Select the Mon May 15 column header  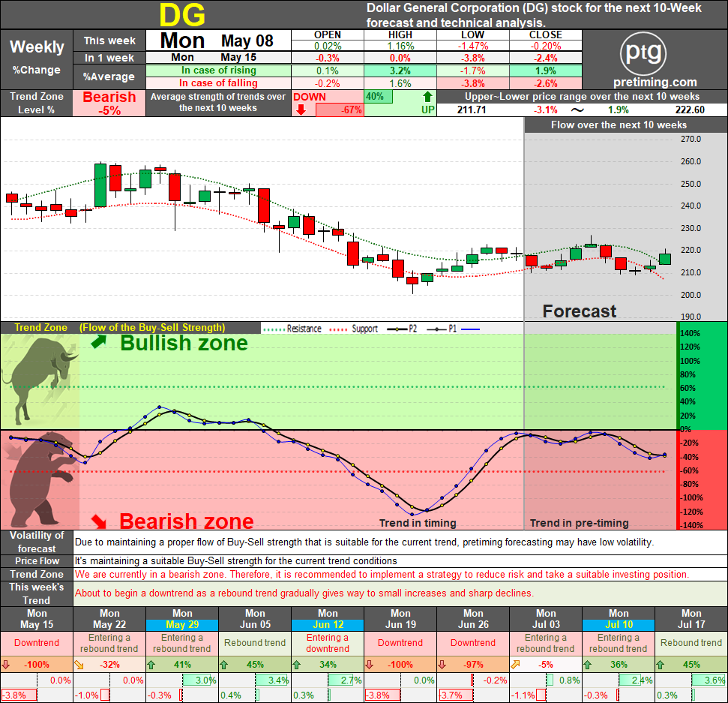tap(37, 619)
